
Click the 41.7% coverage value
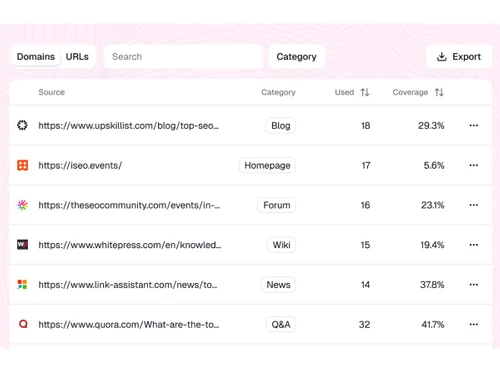(433, 324)
